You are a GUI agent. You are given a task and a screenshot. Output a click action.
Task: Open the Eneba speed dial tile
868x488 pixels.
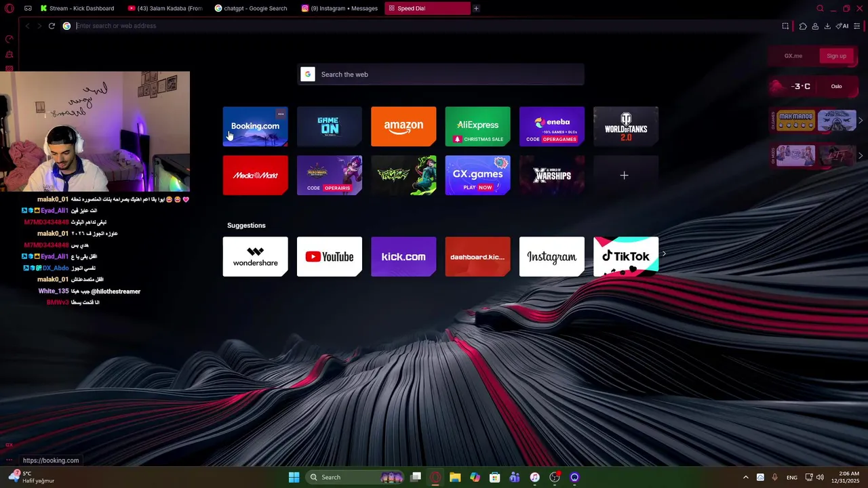[552, 126]
